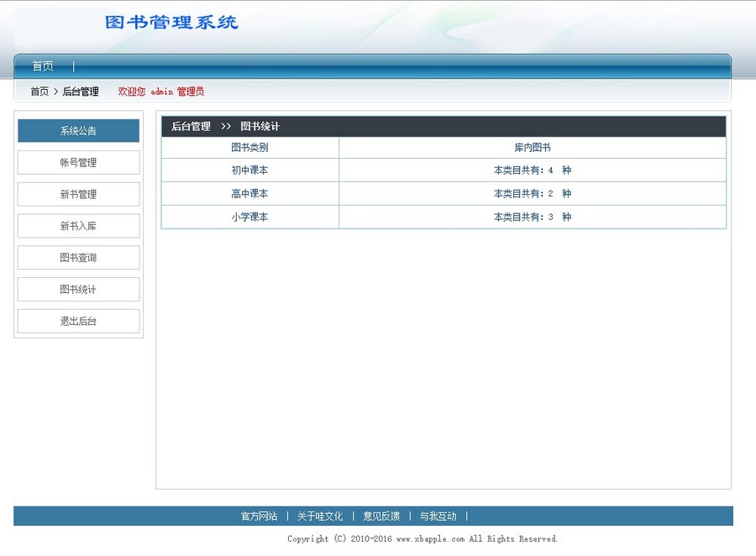The height and width of the screenshot is (556, 756).
Task: Select 帐号管理 in the sidebar
Action: click(x=77, y=162)
